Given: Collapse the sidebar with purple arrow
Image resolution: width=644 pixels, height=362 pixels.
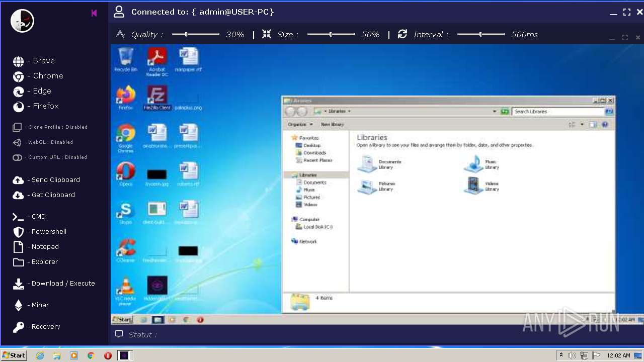Looking at the screenshot, I should [94, 13].
